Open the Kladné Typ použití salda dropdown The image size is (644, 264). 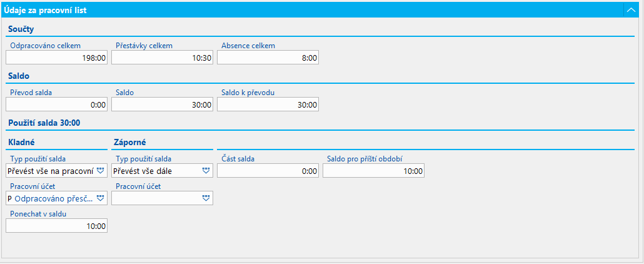[x=101, y=171]
